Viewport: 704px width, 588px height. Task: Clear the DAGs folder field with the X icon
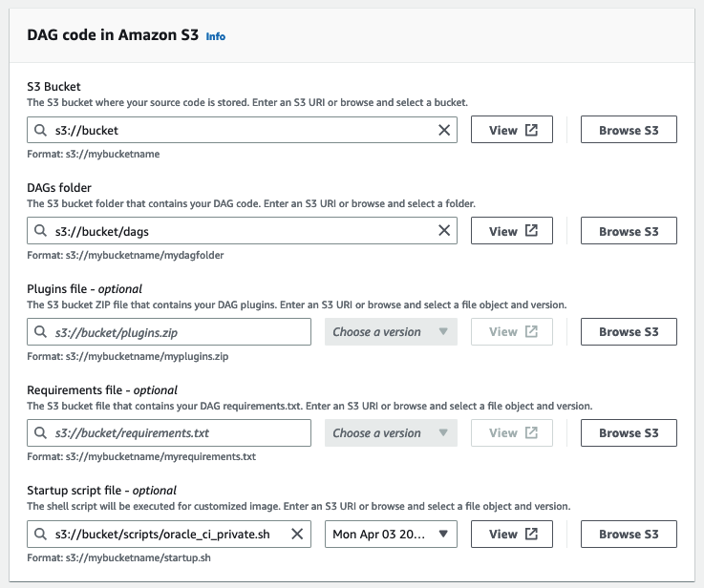(444, 231)
